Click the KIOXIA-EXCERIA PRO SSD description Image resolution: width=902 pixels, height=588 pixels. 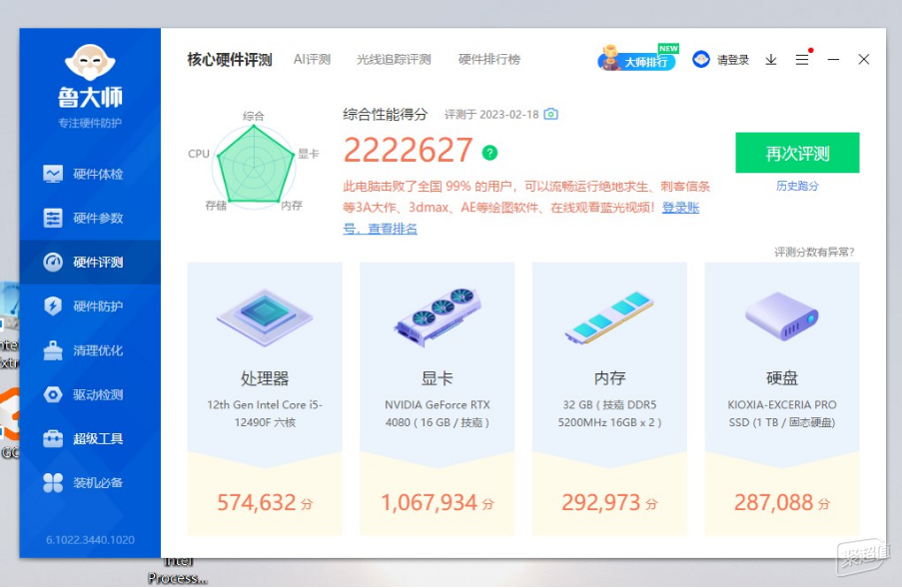pos(782,413)
